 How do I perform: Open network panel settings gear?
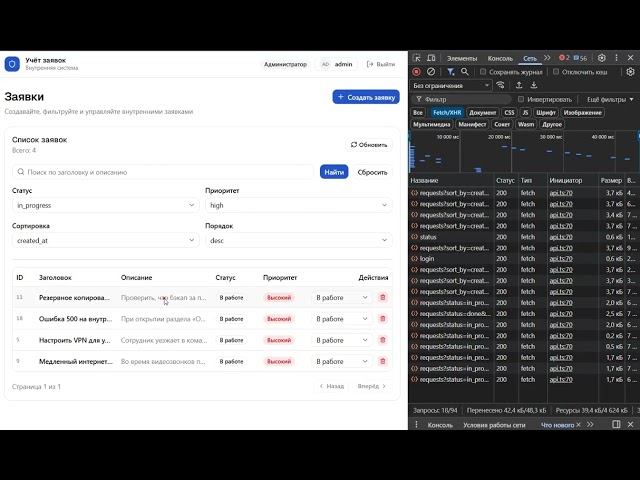630,71
